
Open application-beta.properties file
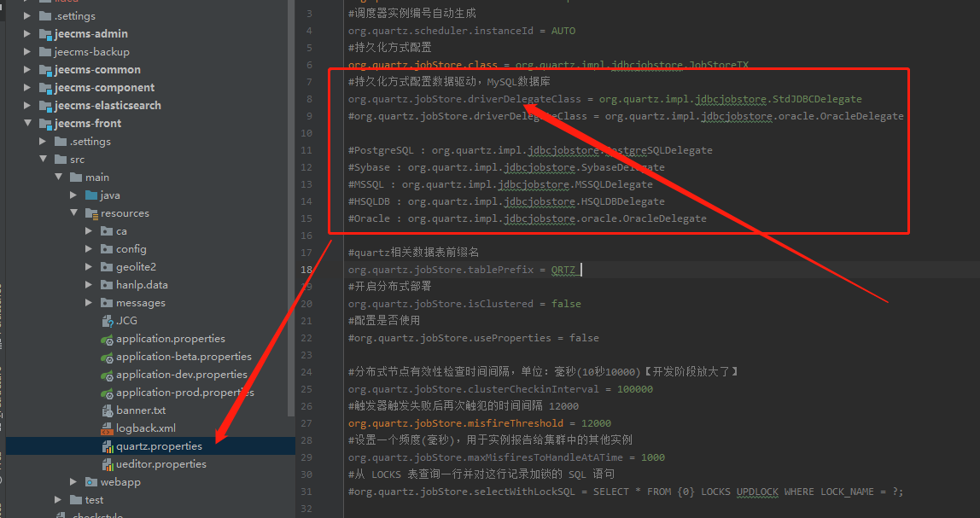pyautogui.click(x=184, y=357)
